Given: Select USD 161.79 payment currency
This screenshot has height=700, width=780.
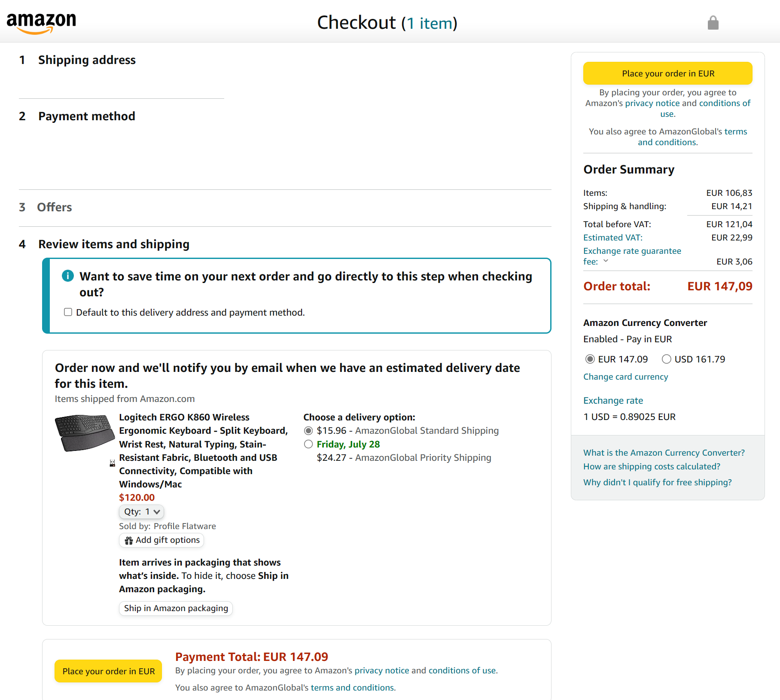Looking at the screenshot, I should click(666, 359).
